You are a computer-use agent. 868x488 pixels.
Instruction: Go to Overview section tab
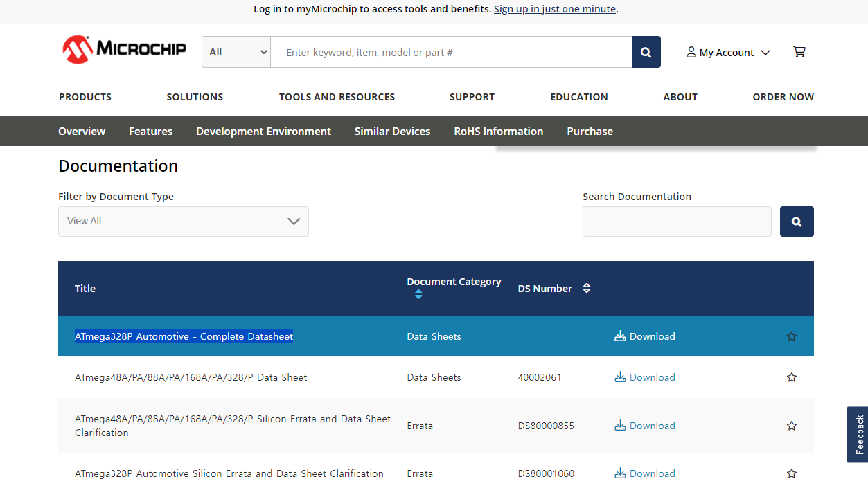click(x=82, y=131)
